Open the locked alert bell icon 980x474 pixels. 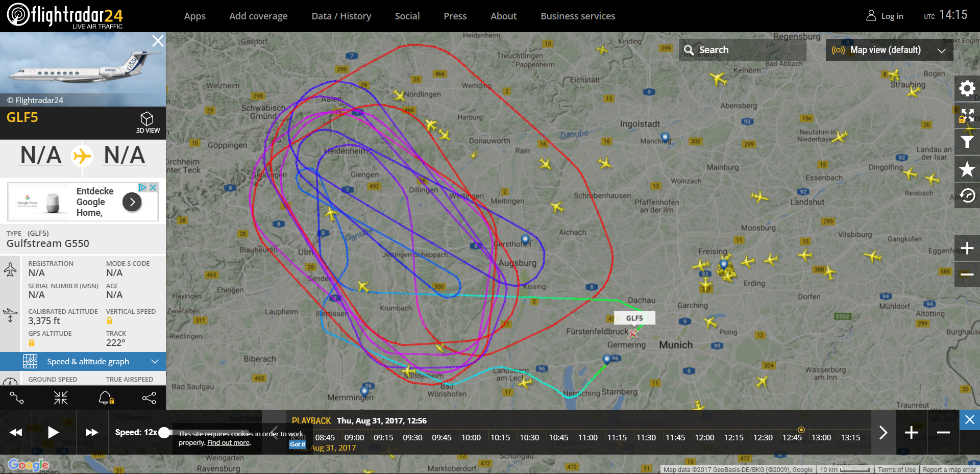[106, 398]
